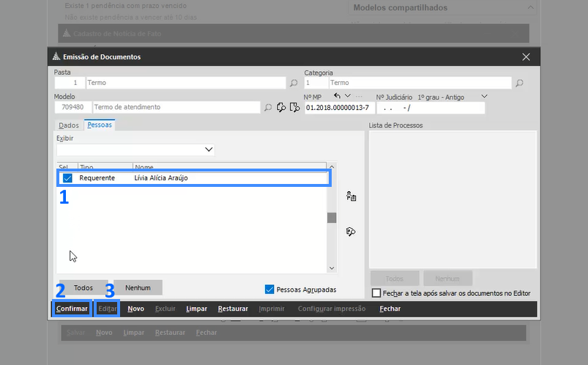Click the second document search icon beside Modelo
Screen dimensions: 588x365
pos(295,108)
